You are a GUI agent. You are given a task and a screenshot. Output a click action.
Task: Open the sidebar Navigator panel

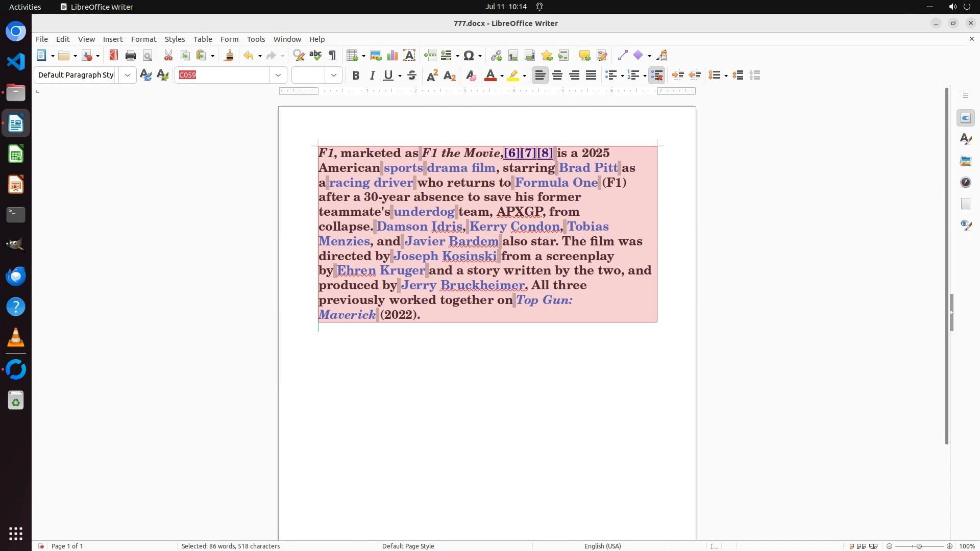coord(966,182)
